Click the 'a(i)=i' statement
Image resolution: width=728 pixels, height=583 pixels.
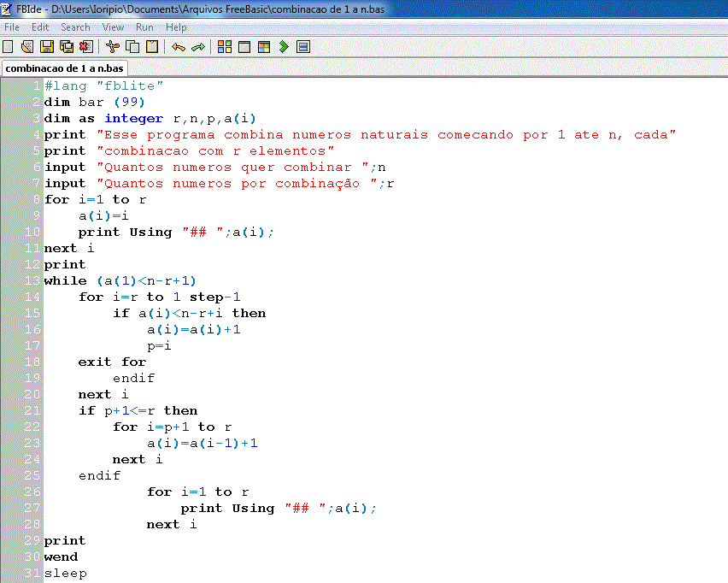pos(103,216)
